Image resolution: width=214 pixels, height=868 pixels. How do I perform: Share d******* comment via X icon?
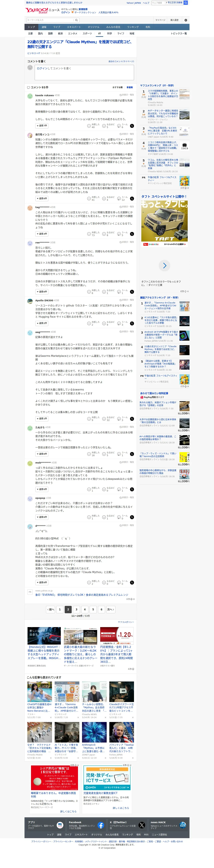(x=132, y=583)
